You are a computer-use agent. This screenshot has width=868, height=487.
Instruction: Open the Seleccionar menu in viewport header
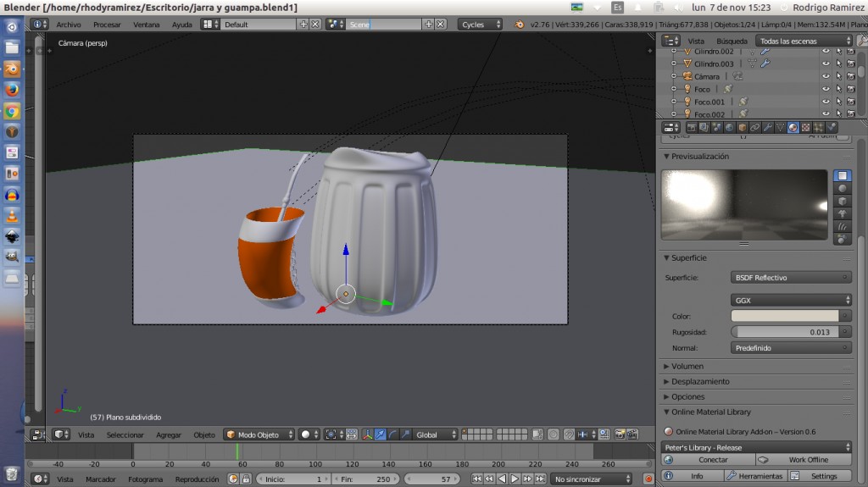(x=125, y=434)
